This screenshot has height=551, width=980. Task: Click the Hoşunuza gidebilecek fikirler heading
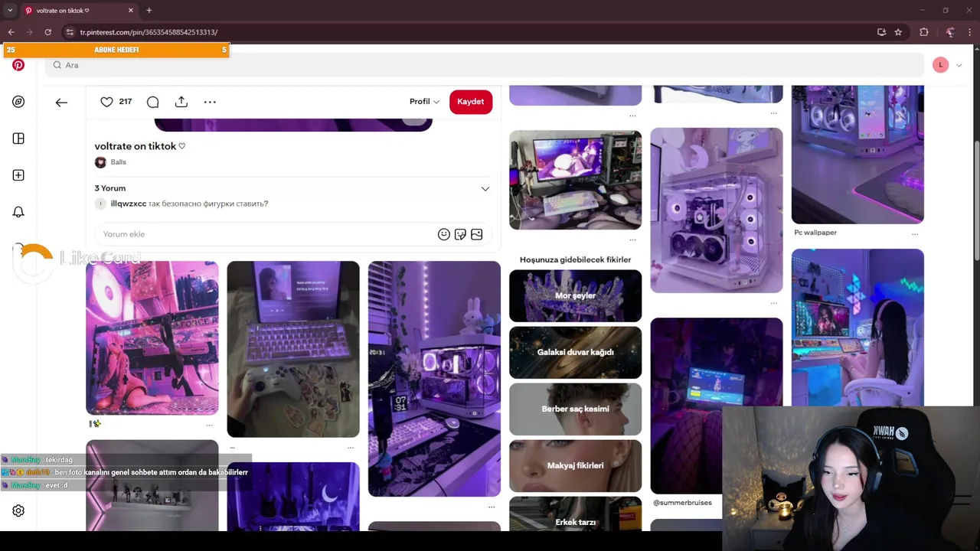[x=575, y=259]
